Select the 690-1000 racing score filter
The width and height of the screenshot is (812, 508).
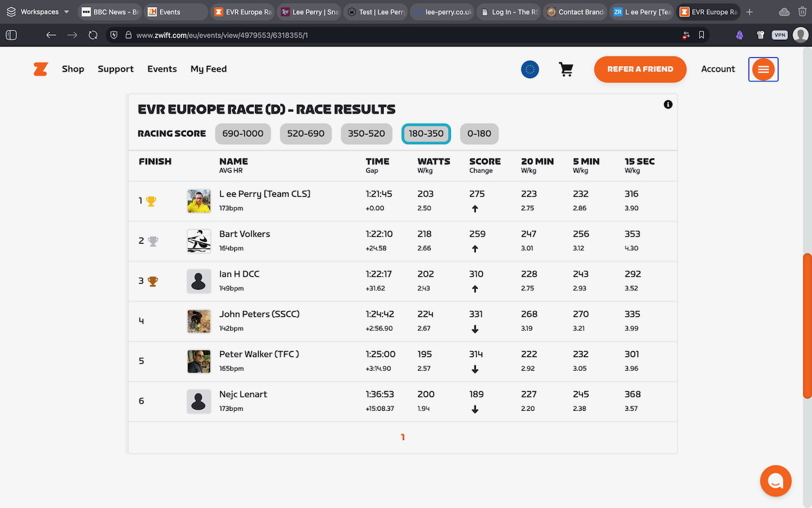click(x=243, y=134)
